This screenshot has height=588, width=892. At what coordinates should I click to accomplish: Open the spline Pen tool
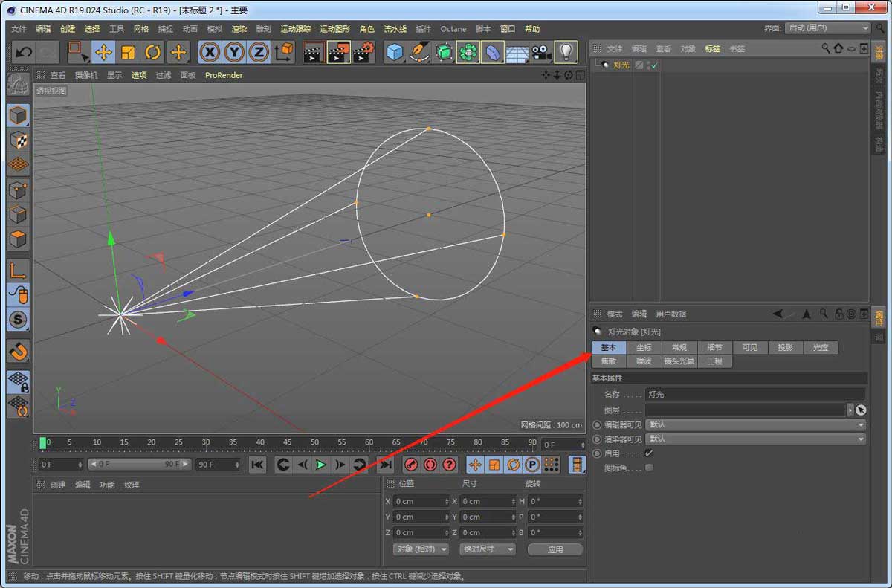tap(419, 52)
